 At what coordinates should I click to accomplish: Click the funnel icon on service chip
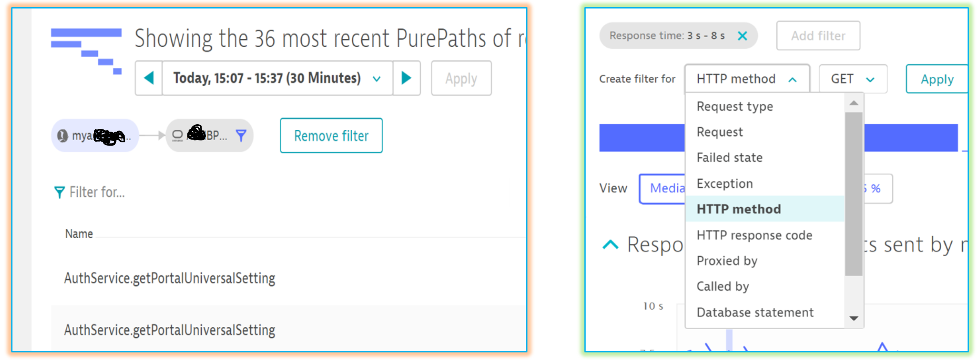pos(241,135)
